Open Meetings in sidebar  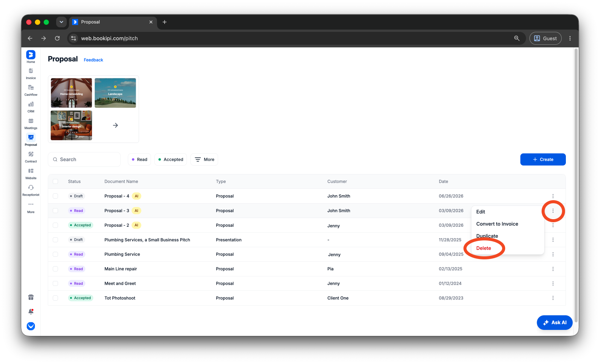point(31,124)
